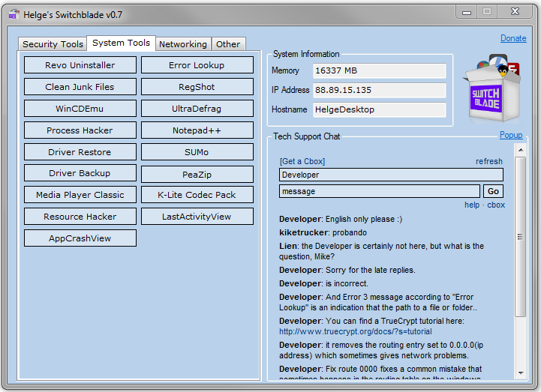Click the Switchblade box logo image
The height and width of the screenshot is (392, 541).
point(491,88)
